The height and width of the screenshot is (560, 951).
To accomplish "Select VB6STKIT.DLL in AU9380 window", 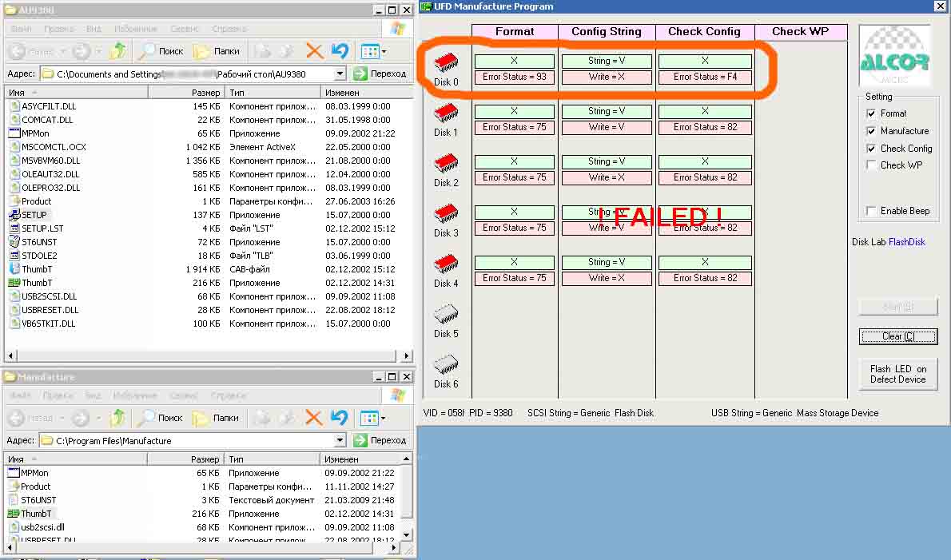I will click(42, 324).
